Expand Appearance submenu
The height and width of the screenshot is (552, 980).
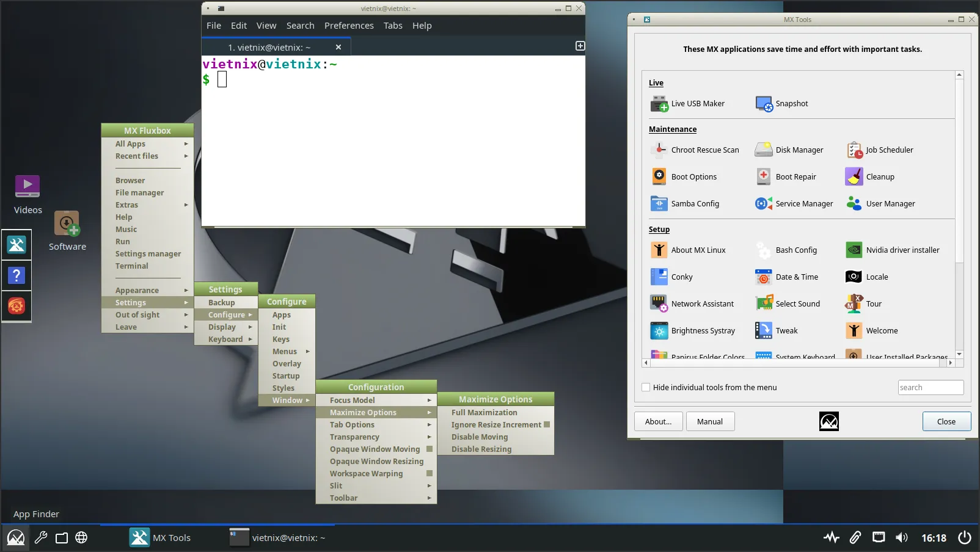(x=147, y=291)
